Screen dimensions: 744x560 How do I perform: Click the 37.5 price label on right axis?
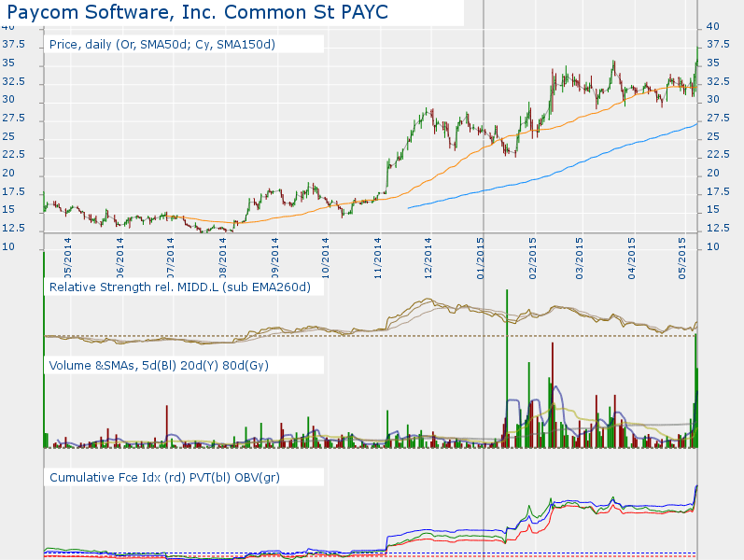(718, 45)
